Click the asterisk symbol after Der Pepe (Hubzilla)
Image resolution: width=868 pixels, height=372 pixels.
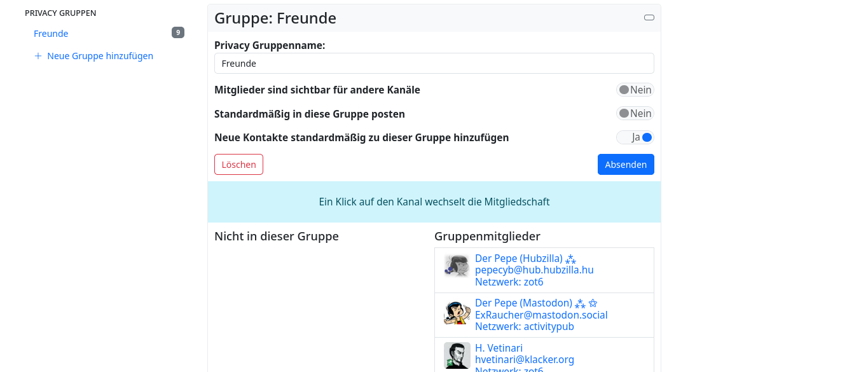(x=570, y=259)
